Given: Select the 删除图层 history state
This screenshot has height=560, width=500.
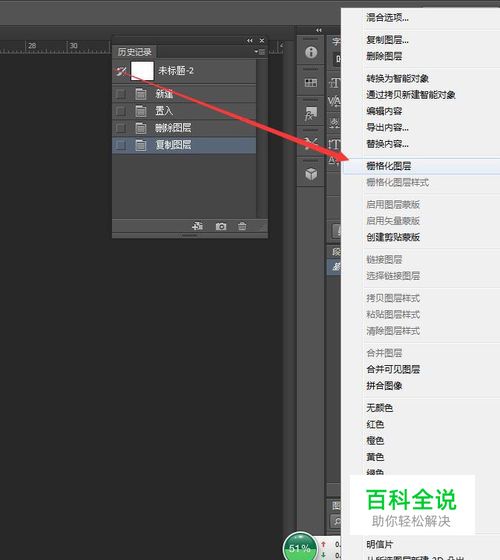Looking at the screenshot, I should (184, 128).
